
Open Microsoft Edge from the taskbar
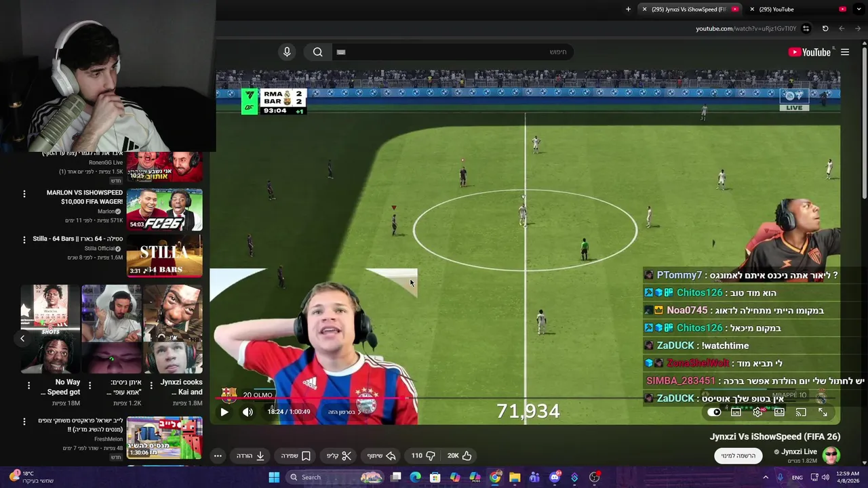pos(416,477)
